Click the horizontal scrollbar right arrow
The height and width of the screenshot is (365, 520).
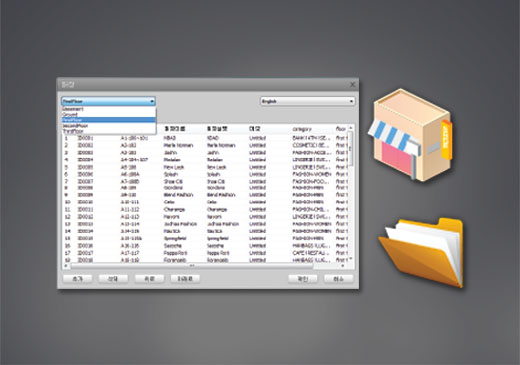click(343, 266)
